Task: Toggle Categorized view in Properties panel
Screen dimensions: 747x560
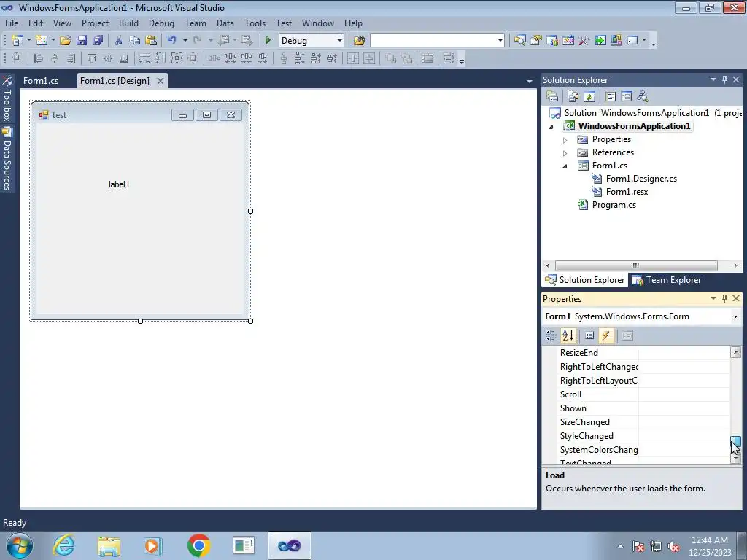Action: (x=551, y=335)
